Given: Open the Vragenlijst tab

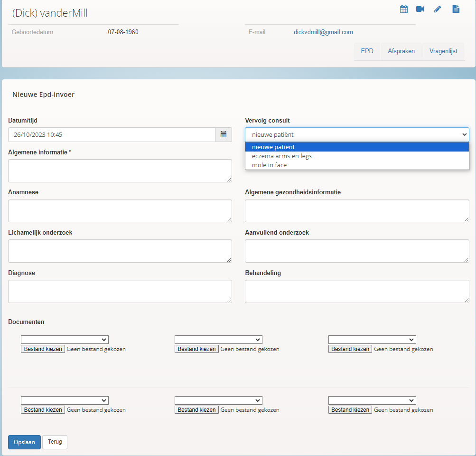Looking at the screenshot, I should (443, 51).
